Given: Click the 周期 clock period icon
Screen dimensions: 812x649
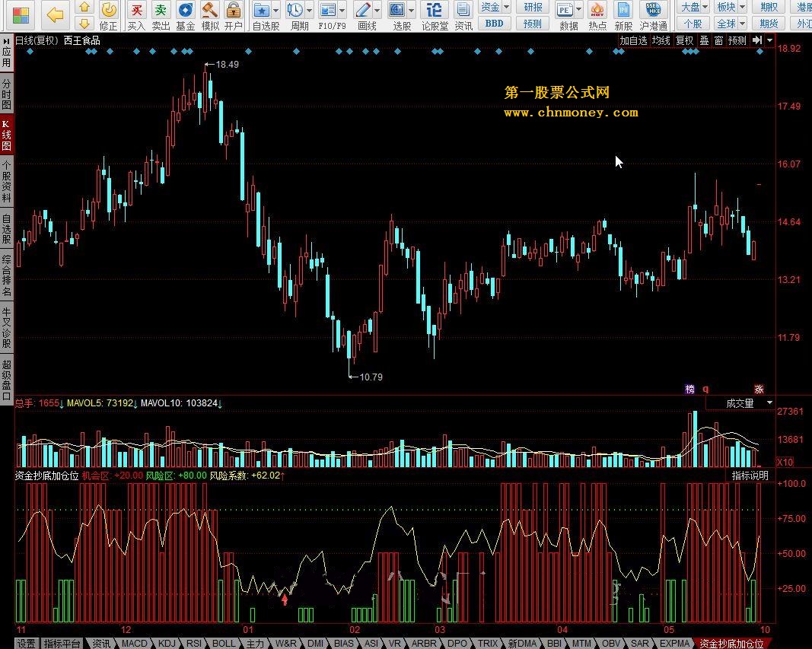Looking at the screenshot, I should [295, 10].
